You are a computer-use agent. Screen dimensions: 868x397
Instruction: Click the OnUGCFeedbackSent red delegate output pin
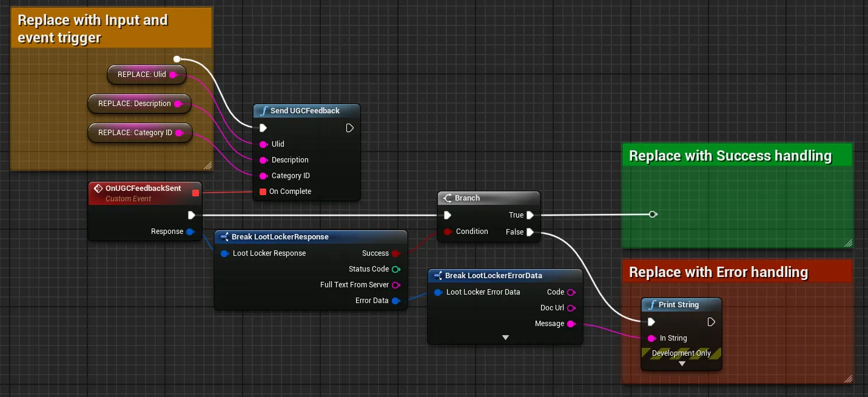(x=195, y=193)
